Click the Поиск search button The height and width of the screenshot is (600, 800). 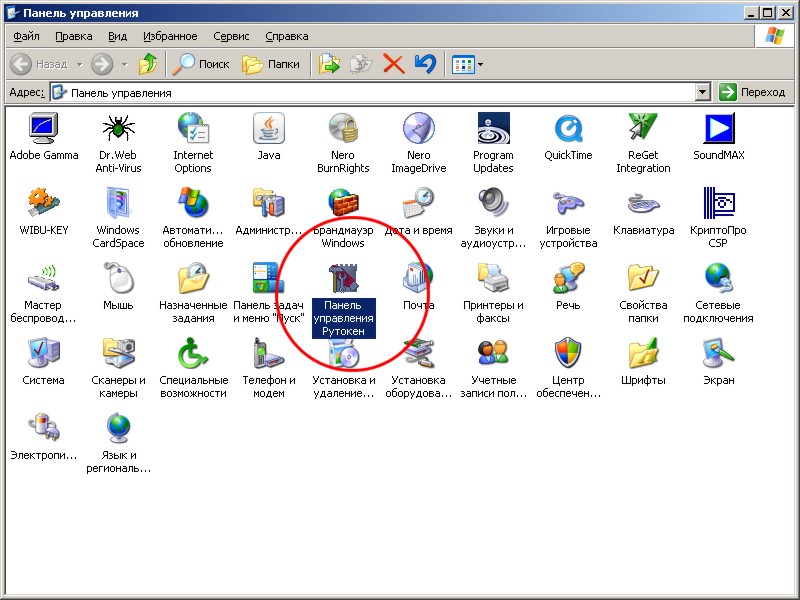click(201, 64)
